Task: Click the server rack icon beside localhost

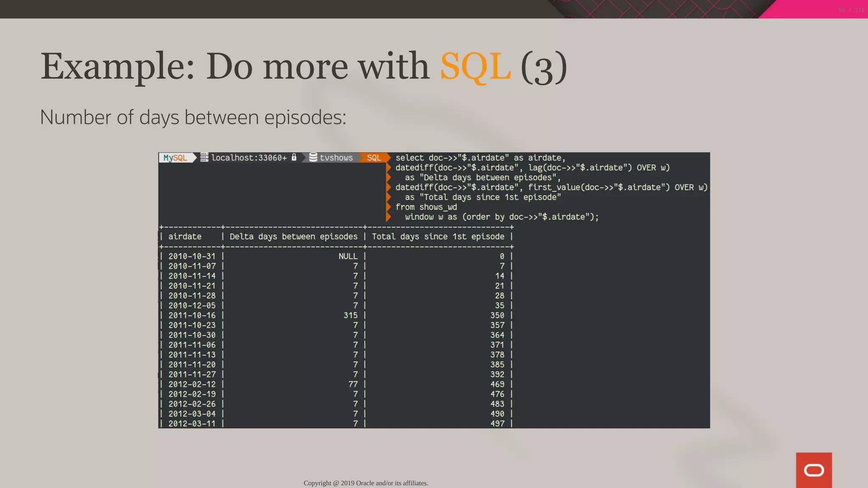Action: [x=204, y=158]
